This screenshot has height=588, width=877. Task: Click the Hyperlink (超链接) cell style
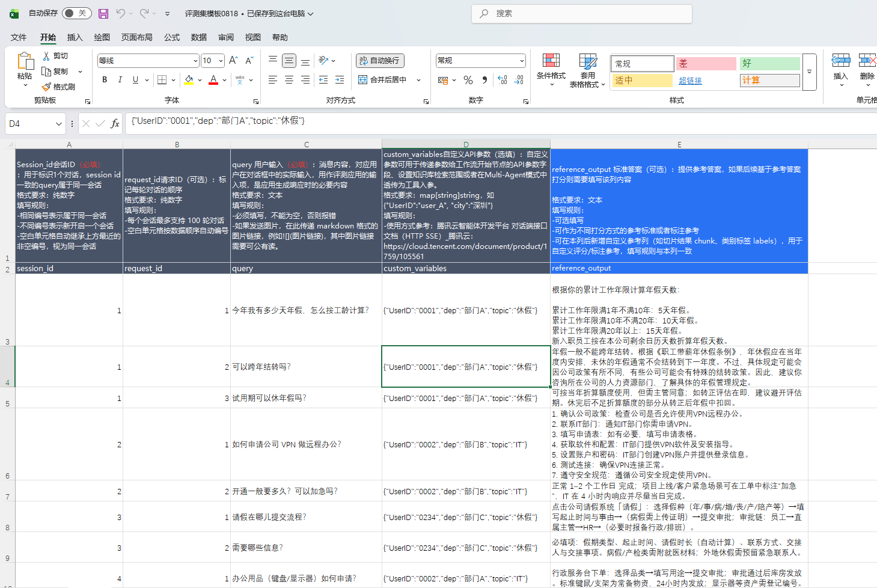(690, 81)
